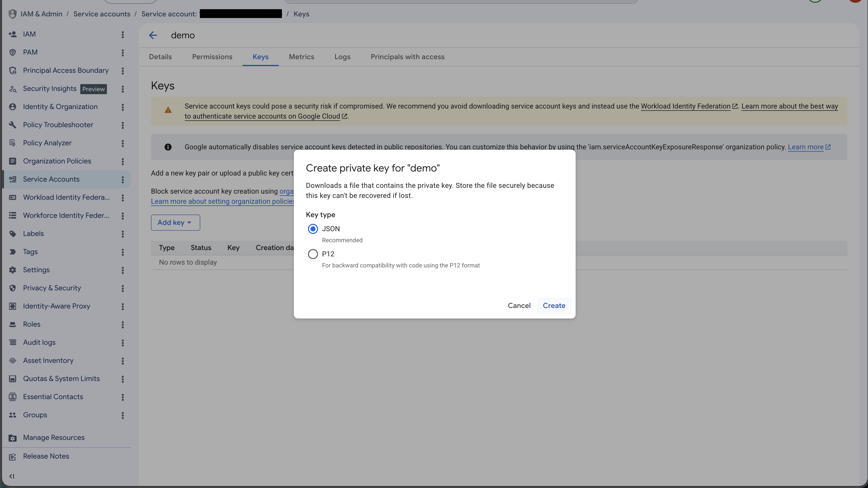Image resolution: width=868 pixels, height=488 pixels.
Task: Click the Key column header
Action: click(233, 248)
